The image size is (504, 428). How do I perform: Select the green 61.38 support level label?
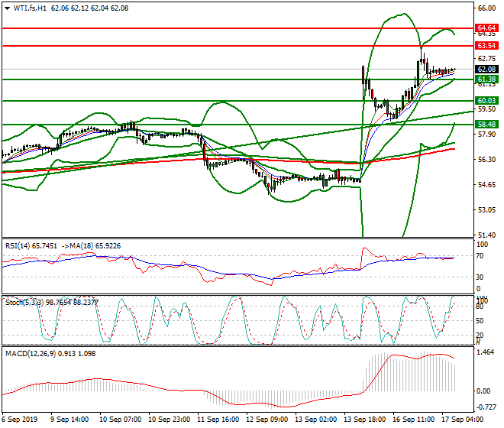486,79
